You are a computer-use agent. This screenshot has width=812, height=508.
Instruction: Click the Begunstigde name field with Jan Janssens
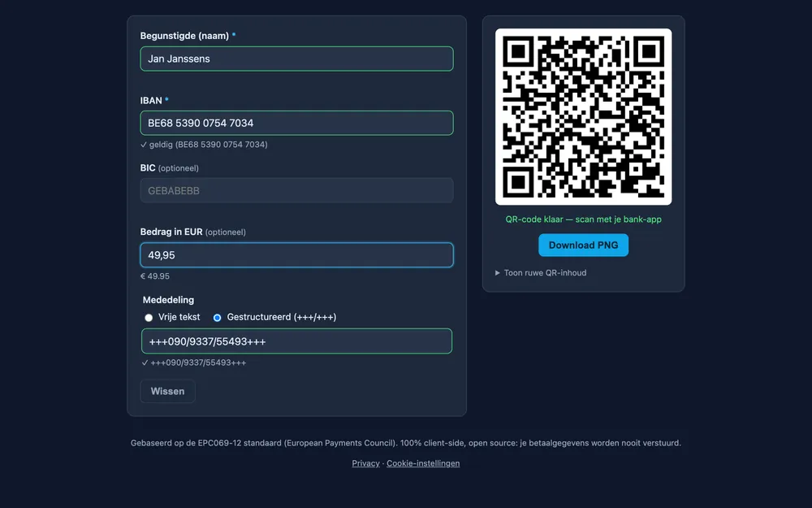click(296, 59)
